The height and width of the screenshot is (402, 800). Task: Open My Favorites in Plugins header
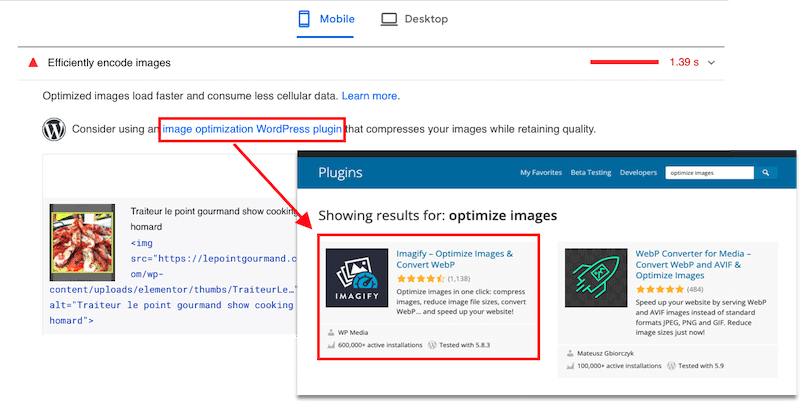pos(541,173)
